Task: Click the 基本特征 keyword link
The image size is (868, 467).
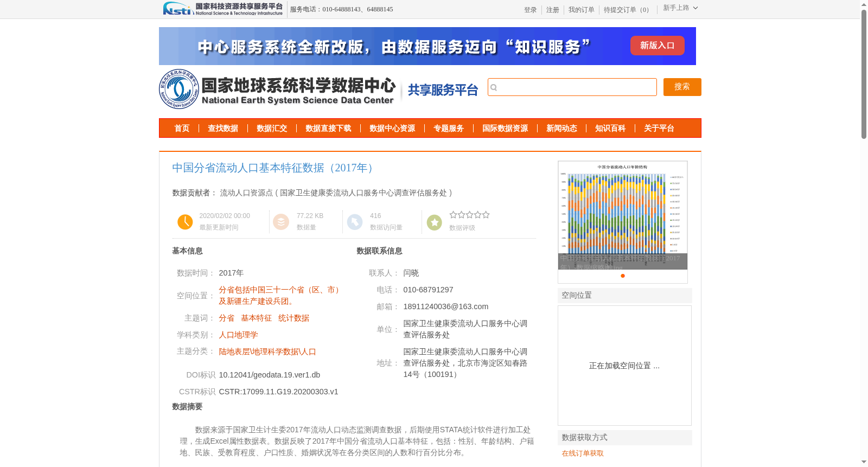Action: 257,318
